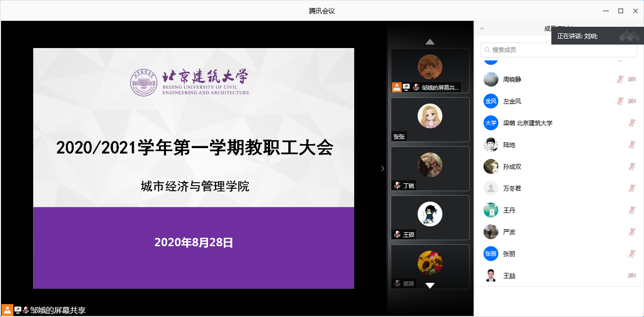This screenshot has width=644, height=317.
Task: Select member 严波 in the list
Action: pos(509,232)
